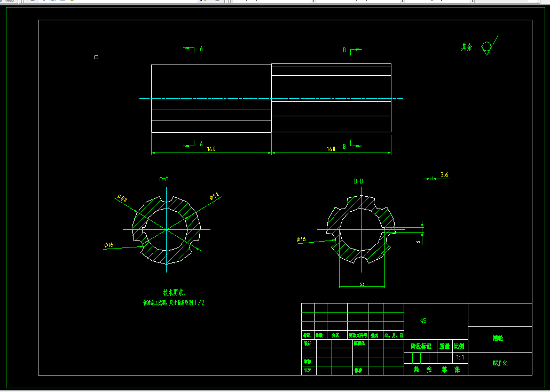
Task: Pick the lower section arrow labeled B
Action: click(352, 146)
